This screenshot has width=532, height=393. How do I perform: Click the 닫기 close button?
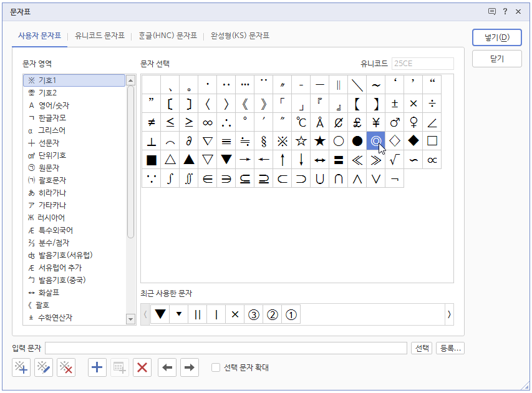coord(497,59)
